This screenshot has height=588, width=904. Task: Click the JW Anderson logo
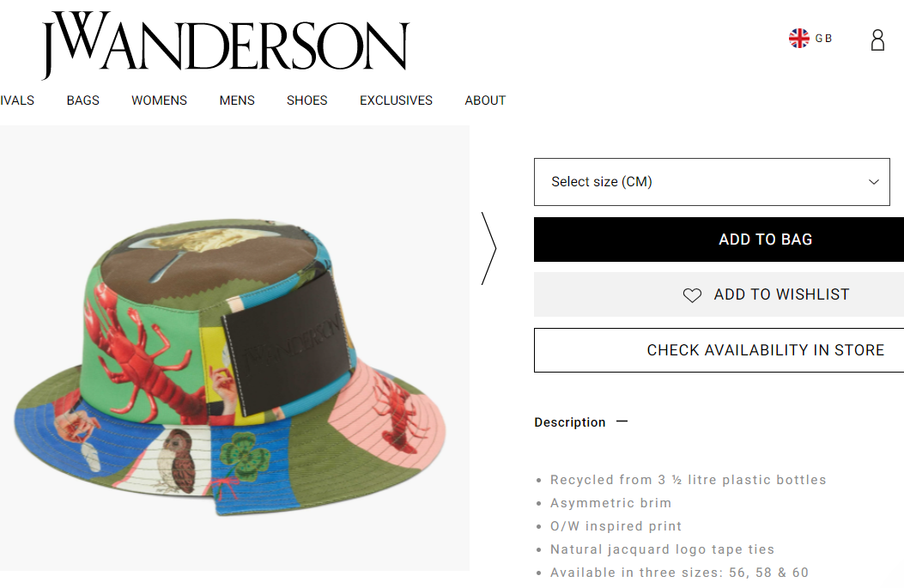pyautogui.click(x=226, y=45)
